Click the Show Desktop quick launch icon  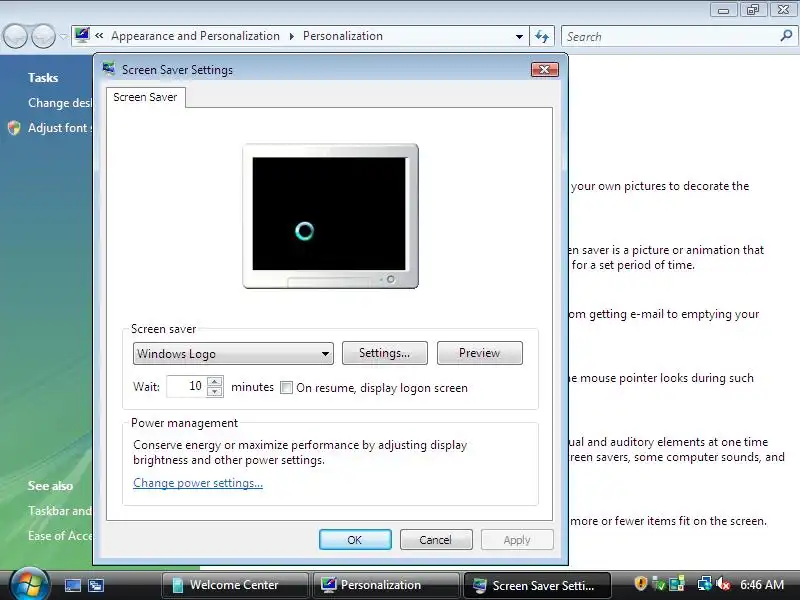(72, 585)
